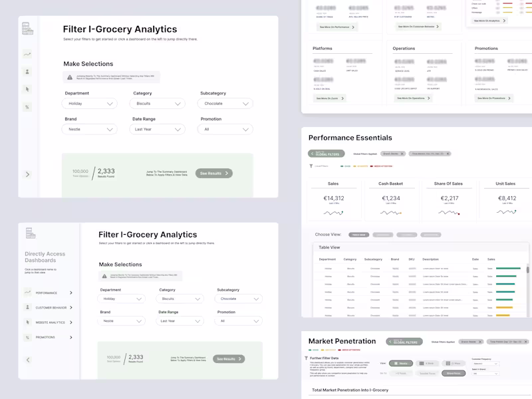Enable the Brand Focus toggle
The width and height of the screenshot is (532, 399).
point(452,373)
